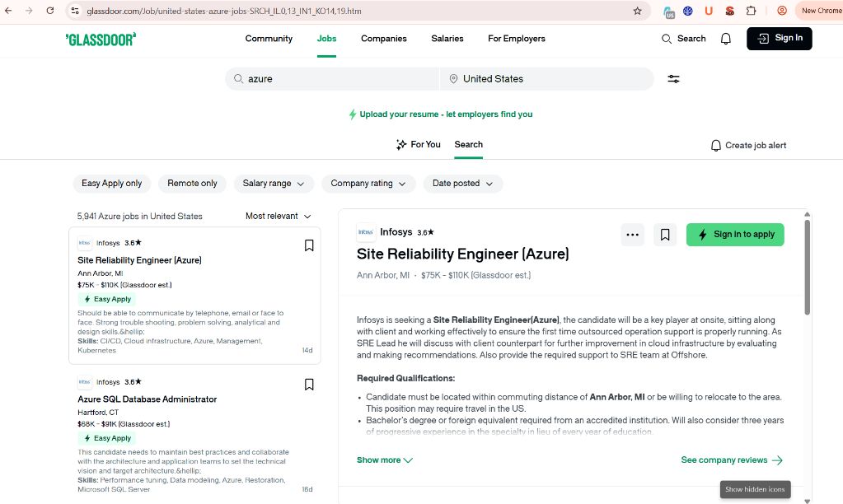Click the browser forward arrow
This screenshot has width=843, height=504.
tap(29, 11)
